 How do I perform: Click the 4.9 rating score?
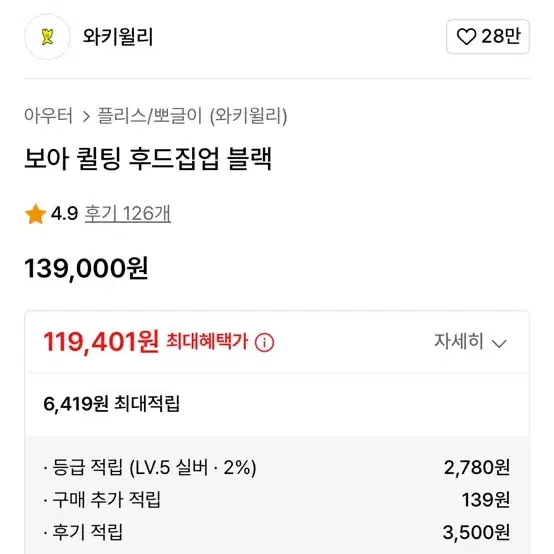click(x=64, y=213)
